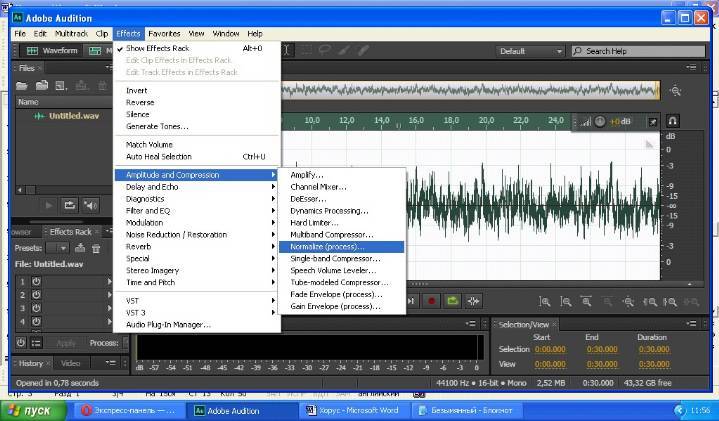Select Audio Plug-In Manager item
The height and width of the screenshot is (421, 719).
[x=197, y=325]
